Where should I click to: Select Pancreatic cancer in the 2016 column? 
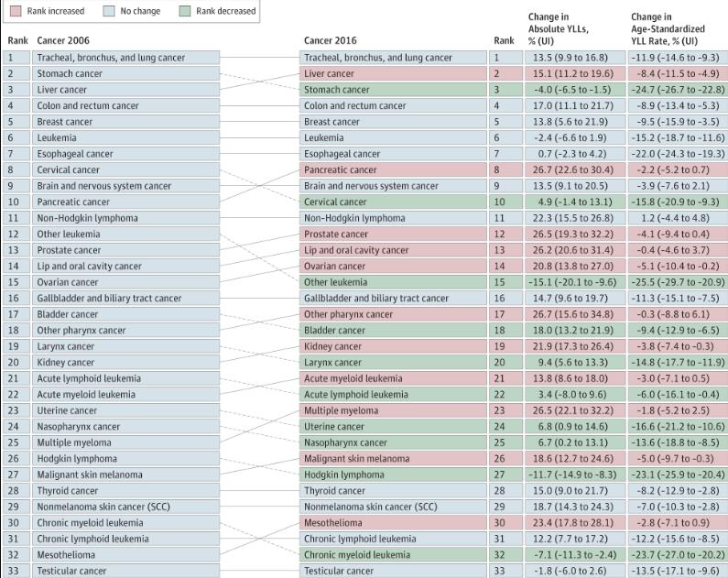click(x=340, y=169)
